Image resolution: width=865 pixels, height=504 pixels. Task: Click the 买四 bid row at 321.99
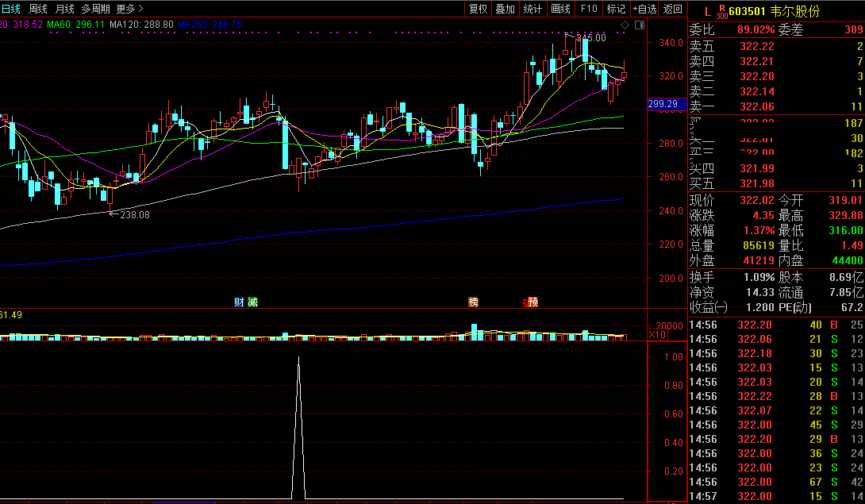(x=776, y=168)
